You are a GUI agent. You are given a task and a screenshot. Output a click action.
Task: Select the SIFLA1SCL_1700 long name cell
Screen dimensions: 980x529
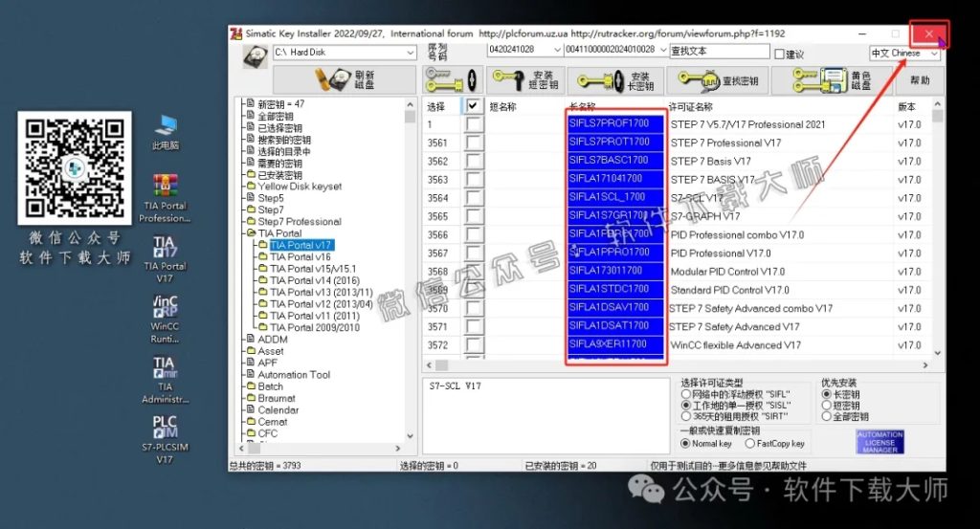pyautogui.click(x=615, y=197)
